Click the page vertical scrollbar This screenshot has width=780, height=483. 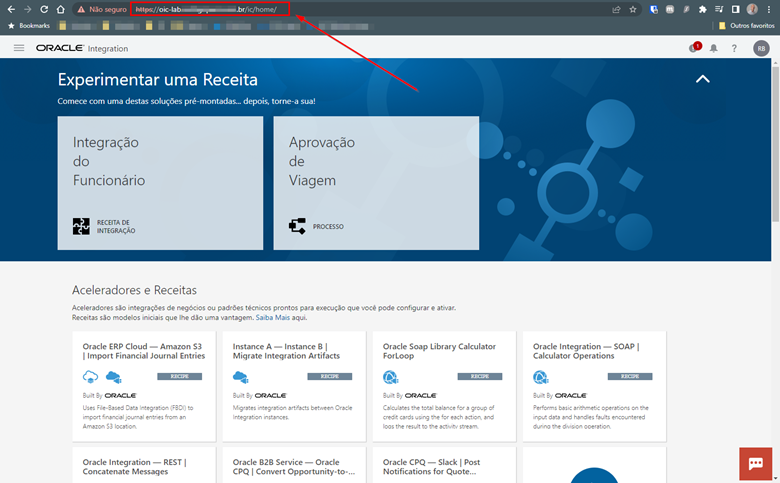[776, 144]
